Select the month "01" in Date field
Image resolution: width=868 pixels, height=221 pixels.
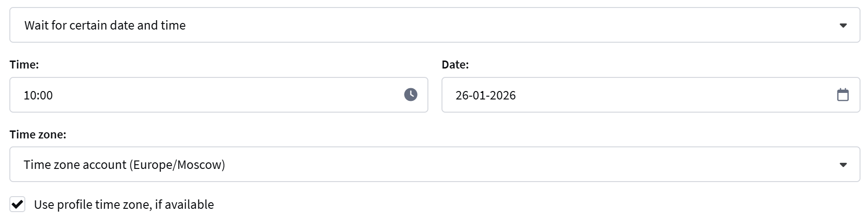(x=478, y=95)
